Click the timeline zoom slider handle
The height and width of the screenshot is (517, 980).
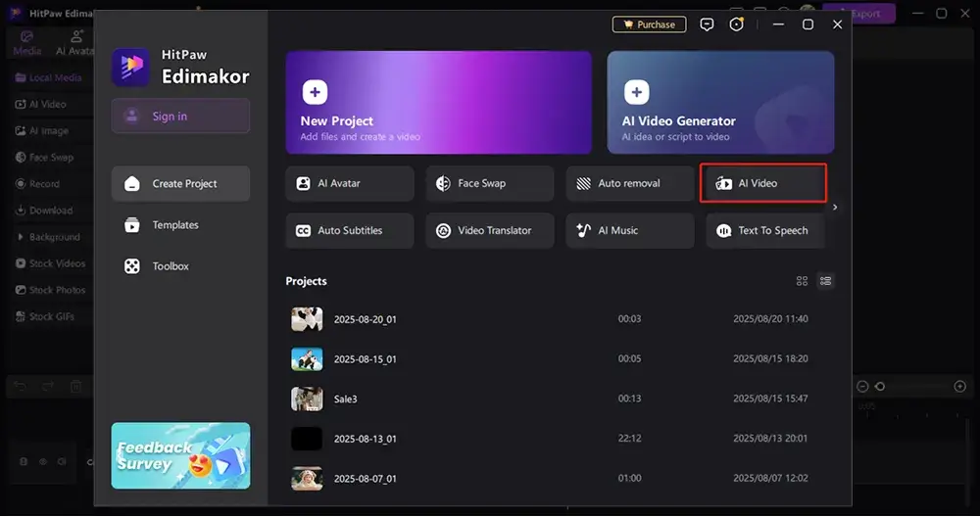880,387
